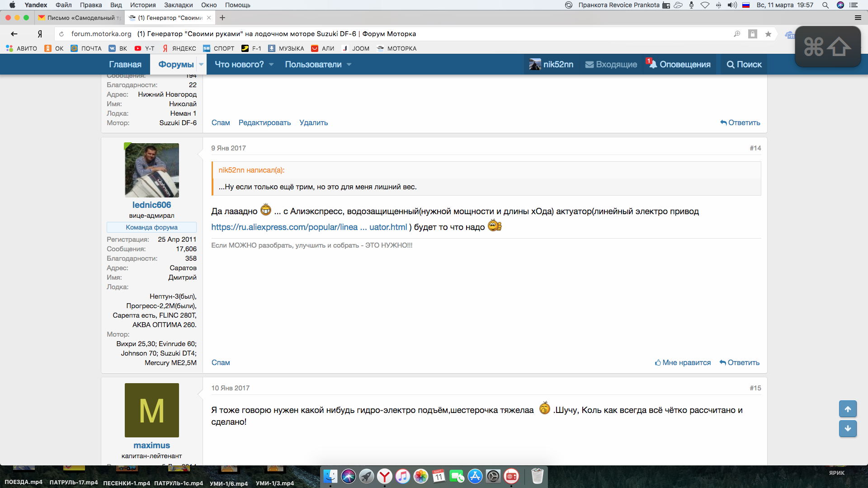The width and height of the screenshot is (868, 488).
Task: Open a new browser tab
Action: [222, 18]
